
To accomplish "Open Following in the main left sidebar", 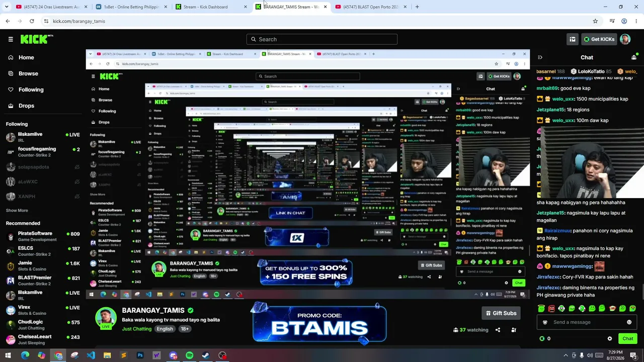I will tap(25, 89).
